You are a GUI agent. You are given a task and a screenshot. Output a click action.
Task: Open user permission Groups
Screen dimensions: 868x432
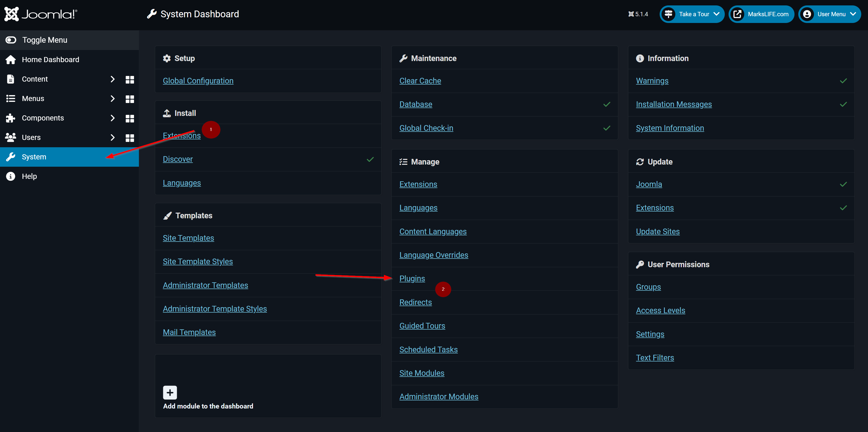(x=648, y=287)
